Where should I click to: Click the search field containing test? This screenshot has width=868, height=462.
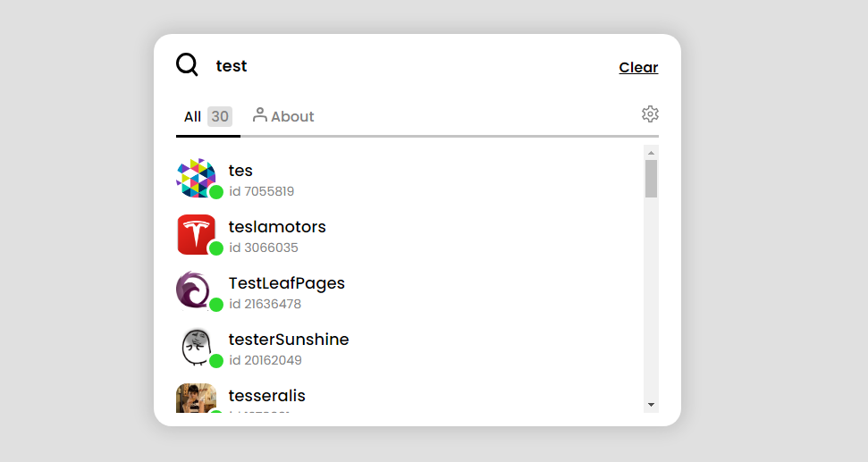click(402, 66)
